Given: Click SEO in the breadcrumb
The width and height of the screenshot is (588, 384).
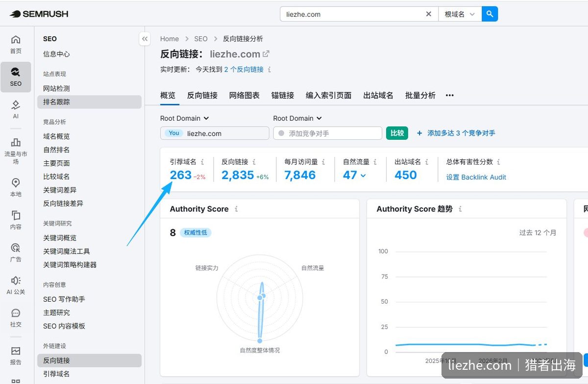Looking at the screenshot, I should tap(201, 39).
